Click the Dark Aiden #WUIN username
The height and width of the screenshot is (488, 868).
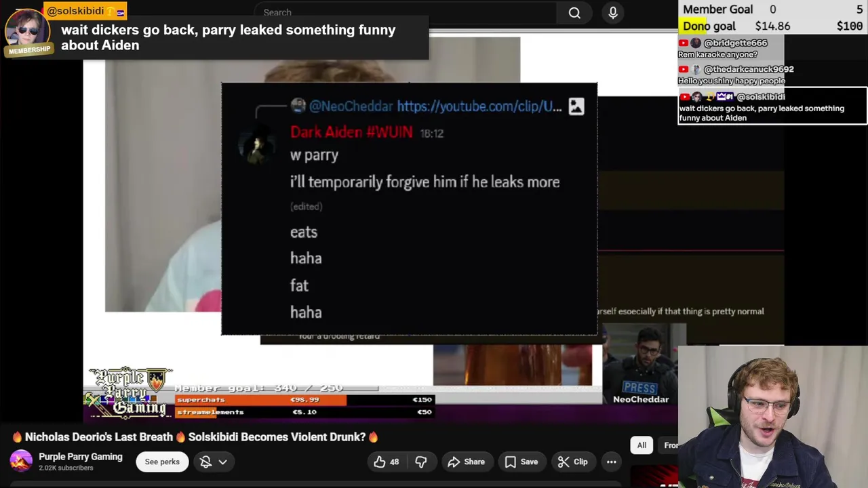[x=351, y=132]
